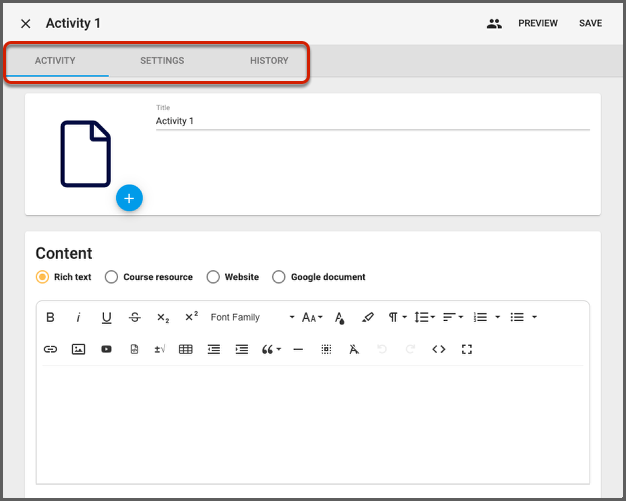Switch the editor to fullscreen mode
Image resolution: width=626 pixels, height=501 pixels.
(466, 349)
